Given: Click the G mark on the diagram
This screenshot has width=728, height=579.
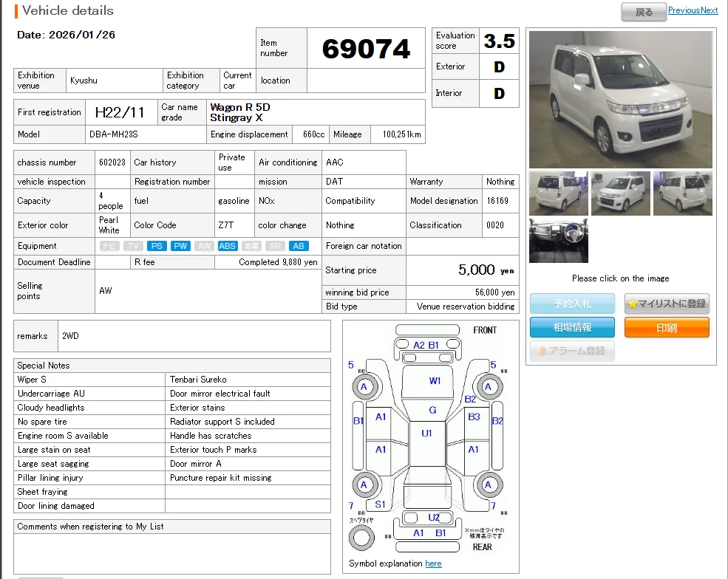Looking at the screenshot, I should 432,410.
